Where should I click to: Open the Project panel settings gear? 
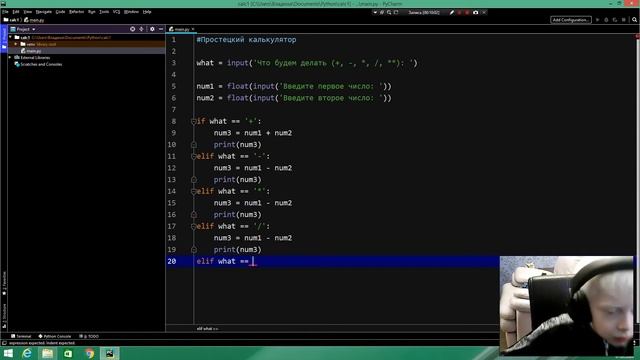pyautogui.click(x=152, y=29)
